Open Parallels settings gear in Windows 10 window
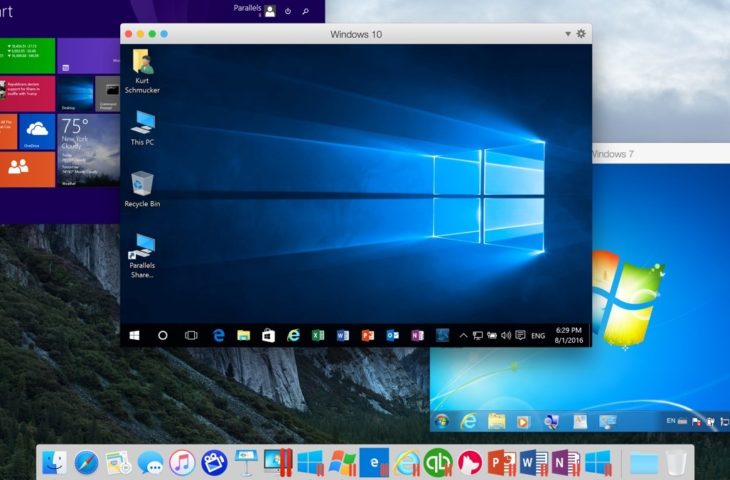 (581, 34)
